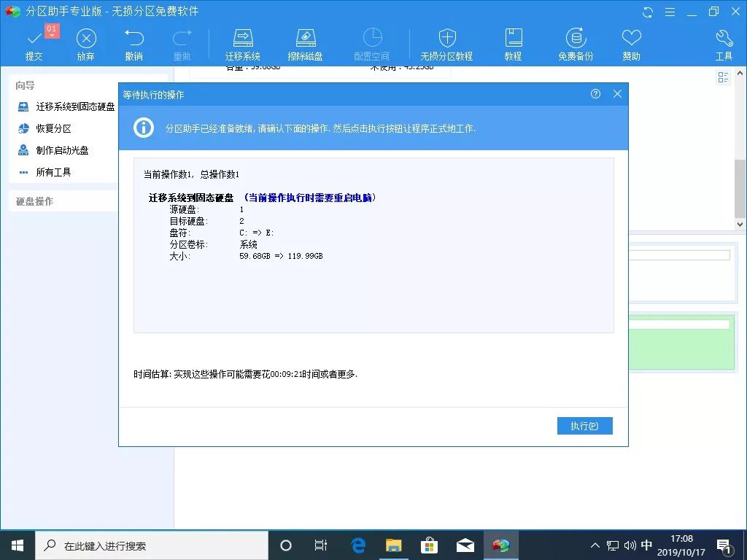Toggle the view mode icon at top right
The height and width of the screenshot is (560, 747).
[x=723, y=77]
